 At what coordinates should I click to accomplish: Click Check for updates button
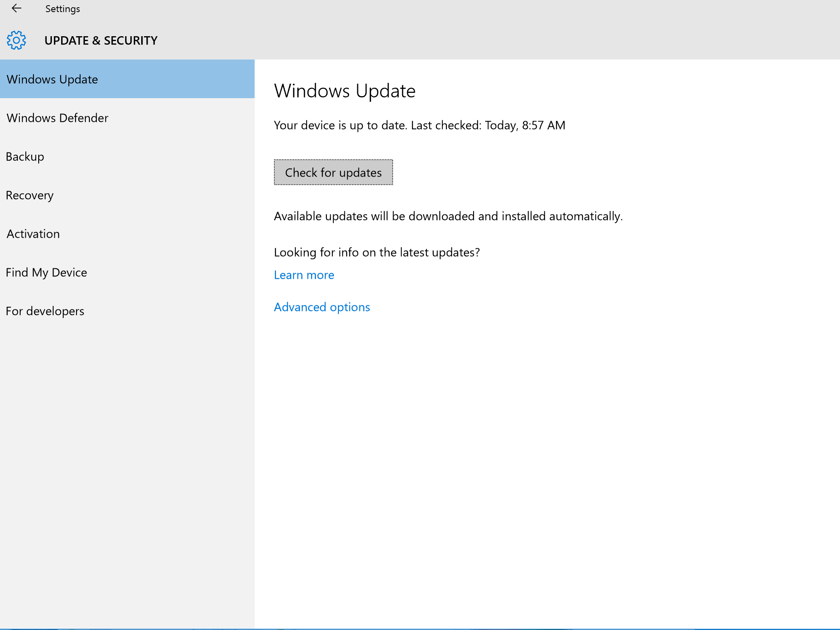coord(333,172)
